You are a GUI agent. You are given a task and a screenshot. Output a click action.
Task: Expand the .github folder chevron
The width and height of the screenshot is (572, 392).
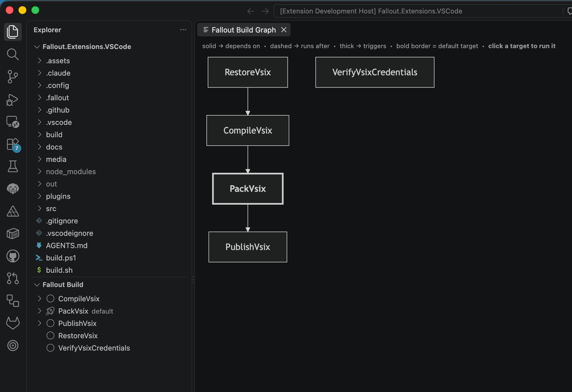[40, 110]
